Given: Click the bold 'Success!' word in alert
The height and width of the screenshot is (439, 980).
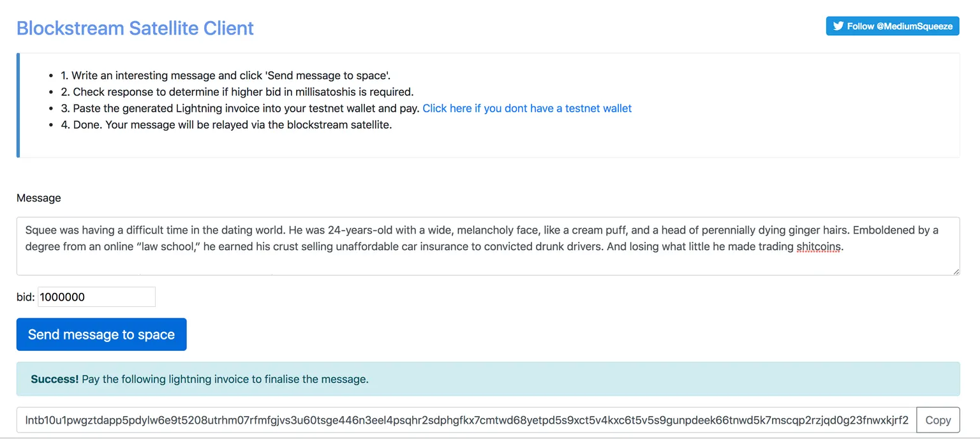Looking at the screenshot, I should click(x=55, y=379).
